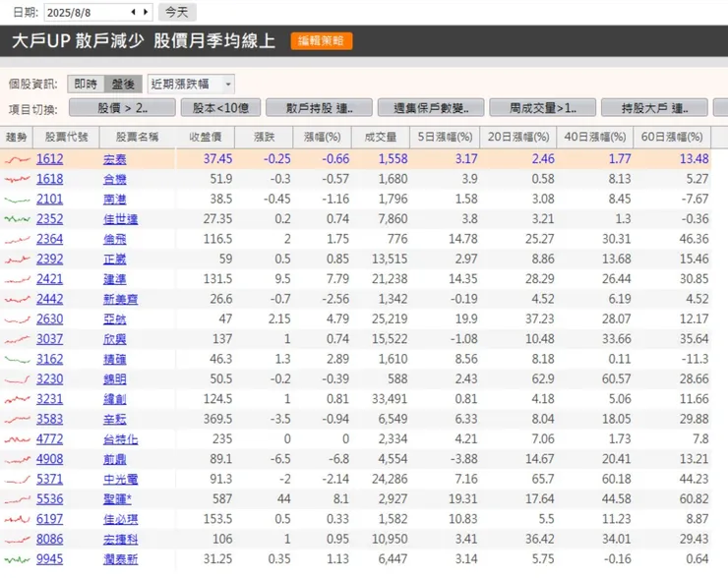The width and height of the screenshot is (728, 578).
Task: Open stock code 2364 link
Action: [x=49, y=239]
